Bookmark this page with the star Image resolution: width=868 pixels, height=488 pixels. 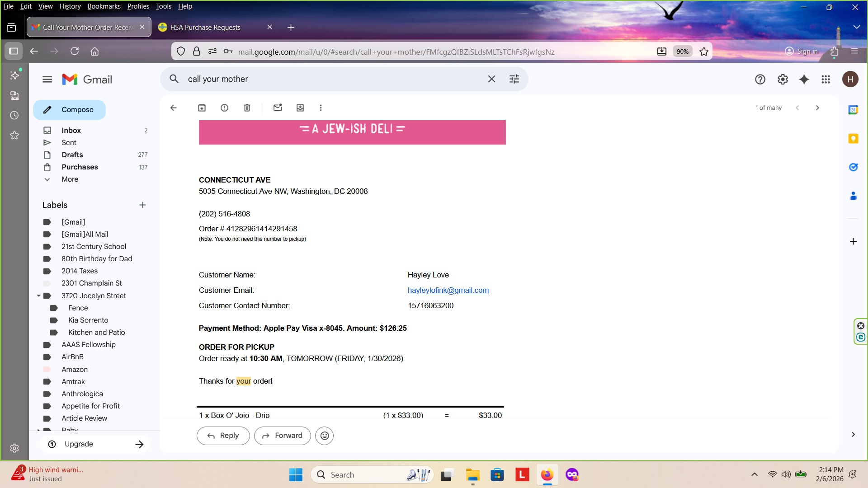pos(703,52)
